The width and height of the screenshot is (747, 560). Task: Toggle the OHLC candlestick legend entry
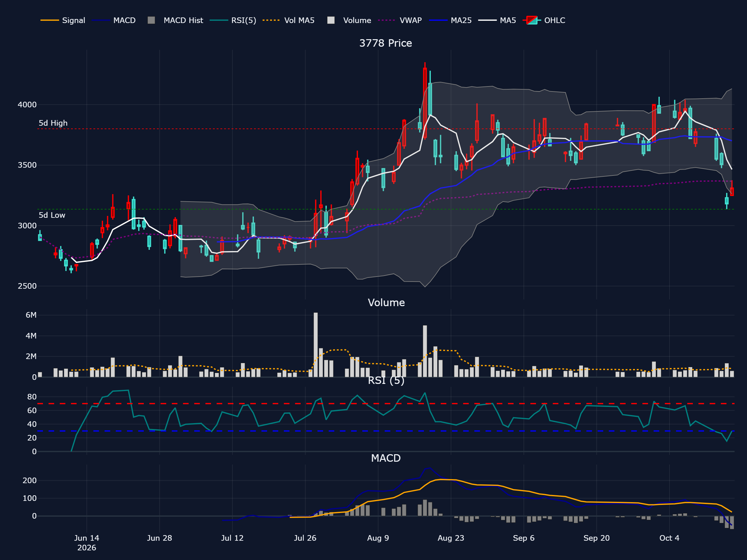[x=544, y=20]
